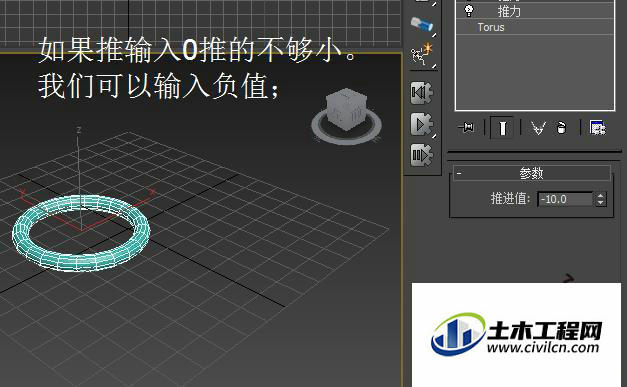Toggle the lightbulb beside 推力 modifier
Image resolution: width=627 pixels, height=387 pixels.
pos(469,11)
